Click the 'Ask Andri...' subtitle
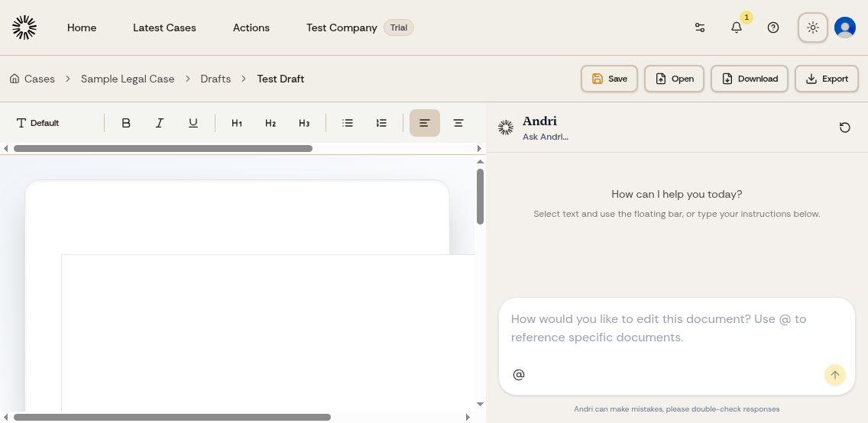Image resolution: width=868 pixels, height=423 pixels. coord(546,137)
